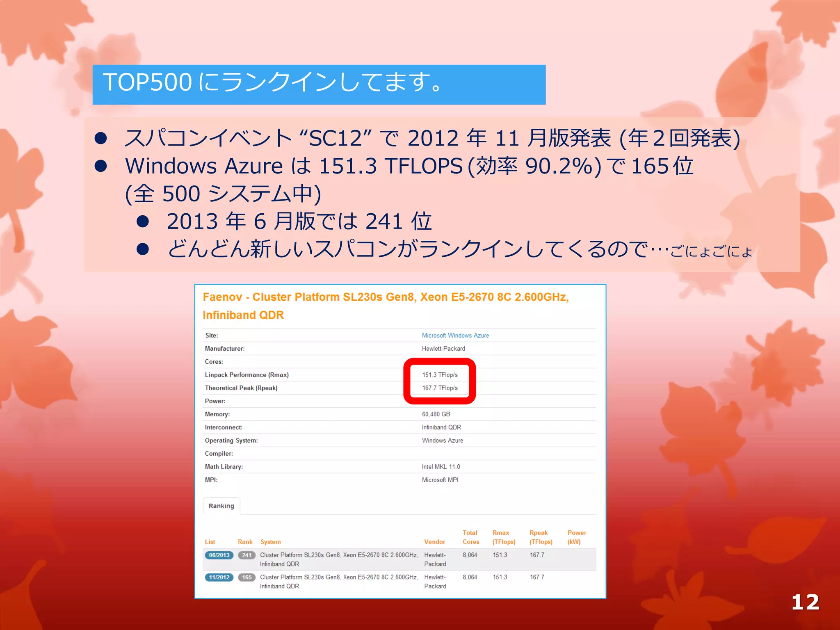Viewport: 840px width, 630px height.
Task: Click the Infiniband QDR interconnect value
Action: click(441, 427)
